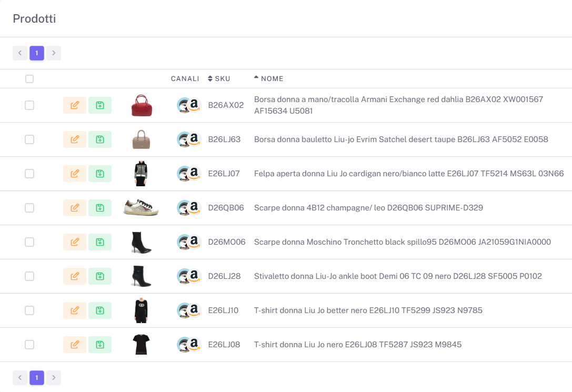
Task: Go to next page using top pagination arrow
Action: tap(54, 53)
